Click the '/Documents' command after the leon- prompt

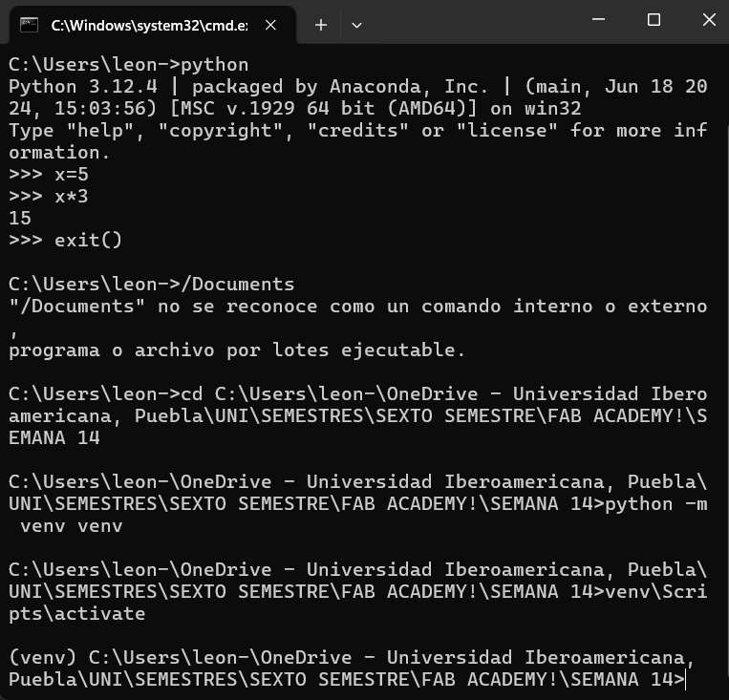[238, 284]
